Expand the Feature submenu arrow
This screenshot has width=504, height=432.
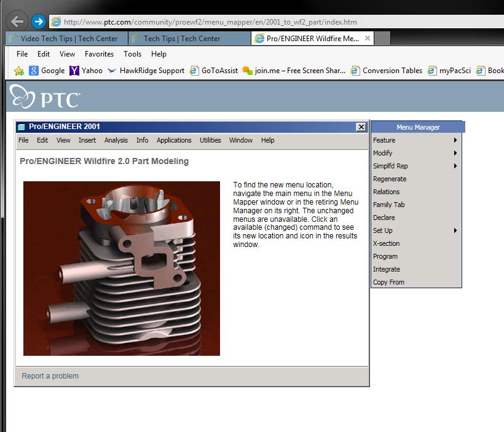click(455, 140)
